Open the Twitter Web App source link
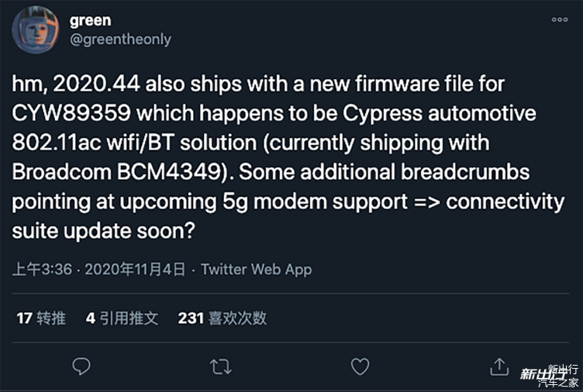The image size is (583, 392). (x=256, y=270)
